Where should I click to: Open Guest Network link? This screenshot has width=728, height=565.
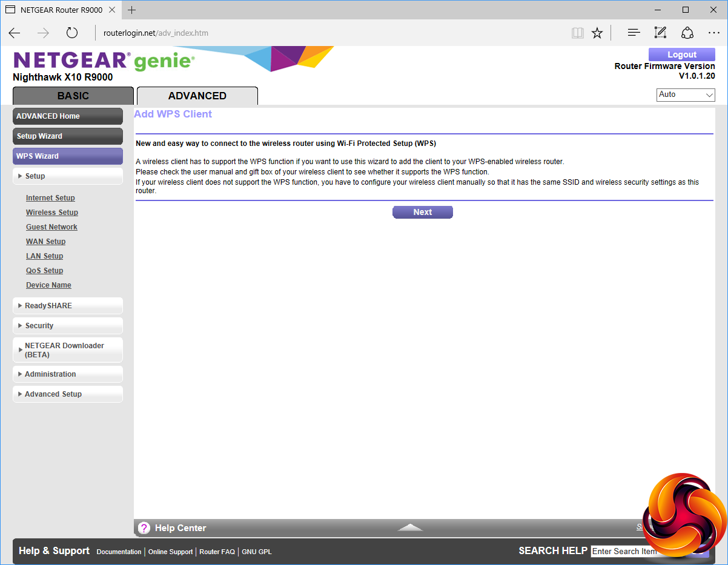[x=51, y=227]
